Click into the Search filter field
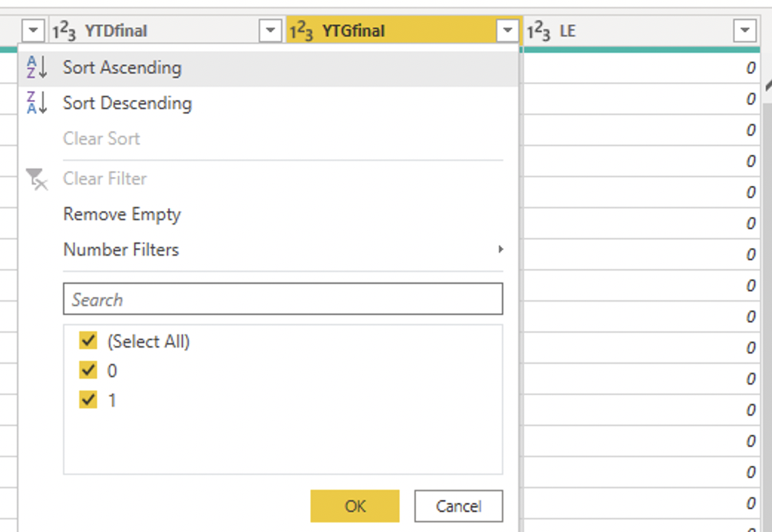This screenshot has width=772, height=532. point(283,299)
